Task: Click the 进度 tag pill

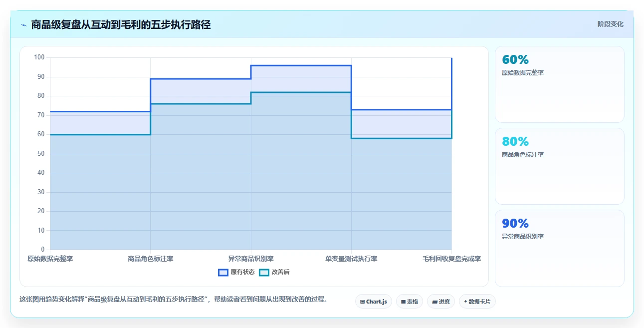Action: pyautogui.click(x=441, y=302)
